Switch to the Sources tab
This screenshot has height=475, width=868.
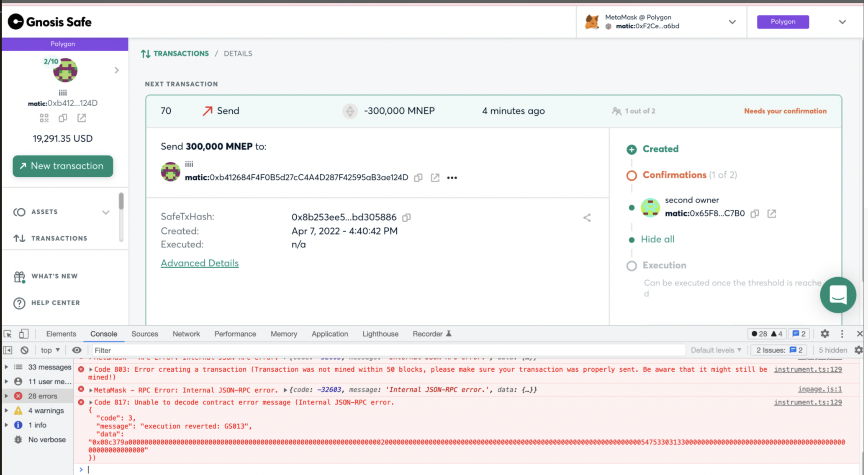click(145, 334)
